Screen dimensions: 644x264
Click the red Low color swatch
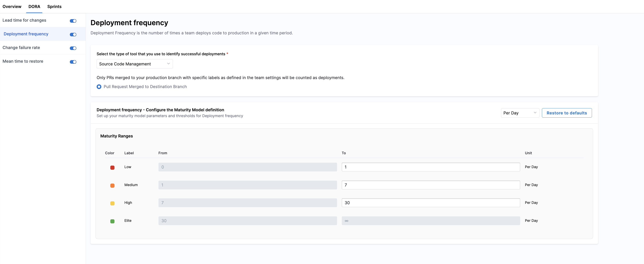(x=112, y=167)
